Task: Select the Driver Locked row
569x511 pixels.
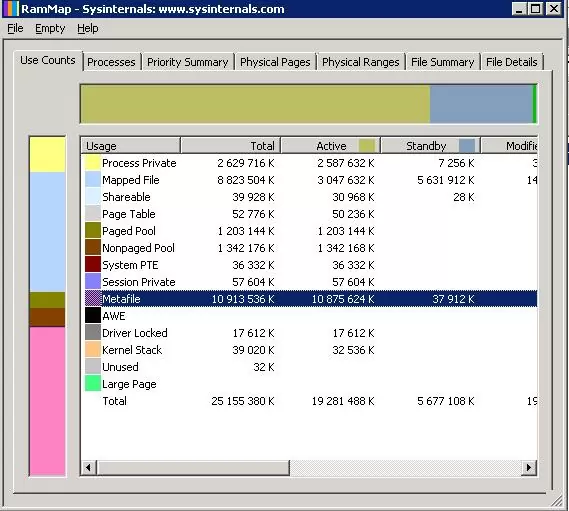Action: [309, 333]
